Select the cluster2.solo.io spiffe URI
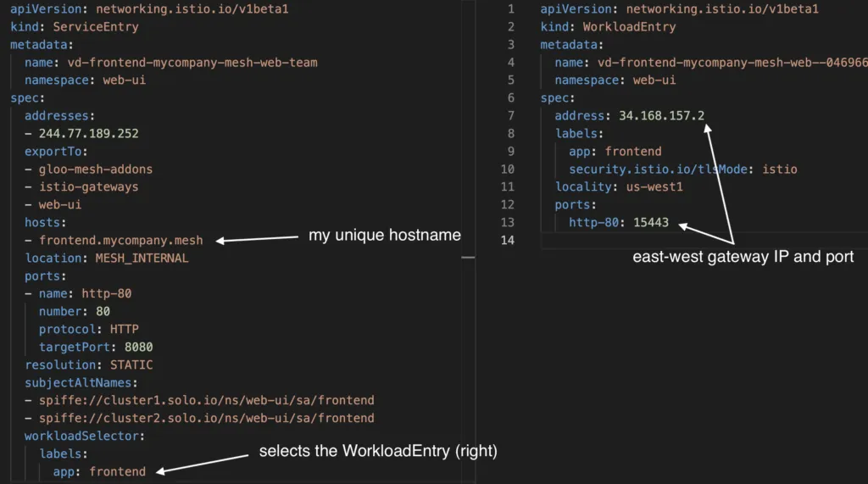868x484 pixels. pyautogui.click(x=207, y=418)
